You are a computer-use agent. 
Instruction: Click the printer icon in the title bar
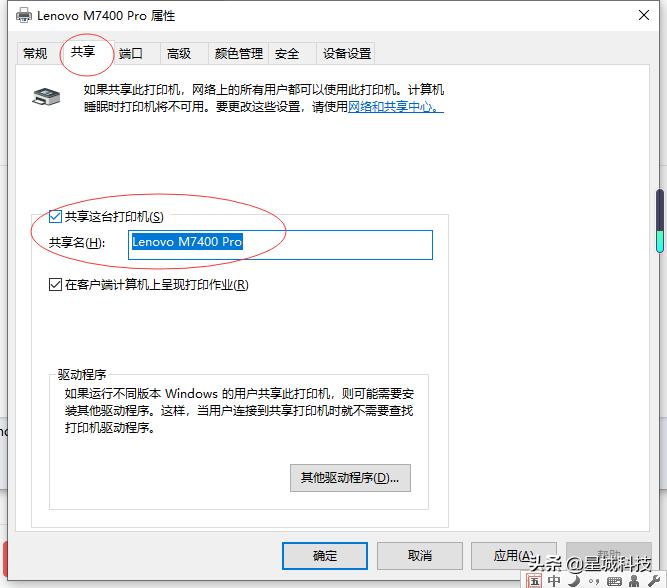23,16
